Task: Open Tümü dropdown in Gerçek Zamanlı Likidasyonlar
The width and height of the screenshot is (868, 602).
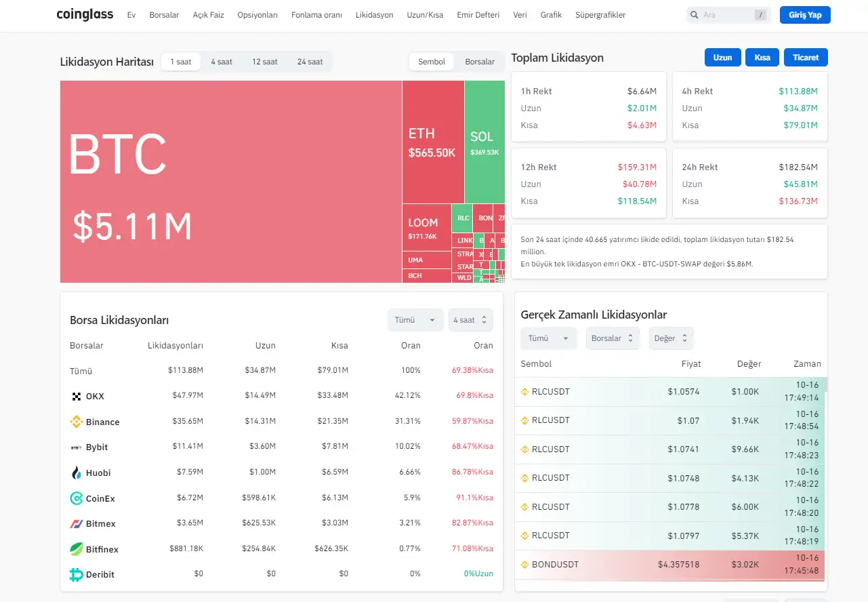Action: click(549, 338)
